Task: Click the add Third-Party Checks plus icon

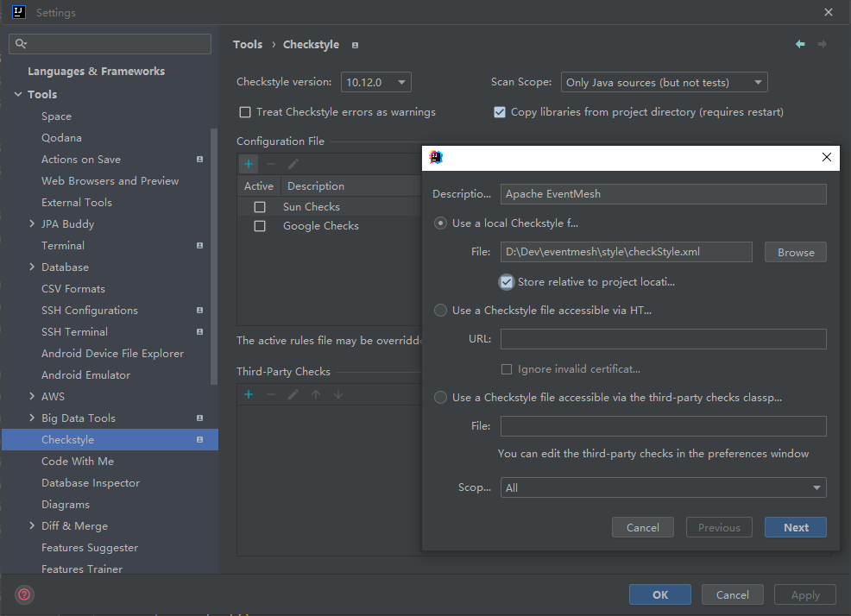Action: [x=249, y=394]
